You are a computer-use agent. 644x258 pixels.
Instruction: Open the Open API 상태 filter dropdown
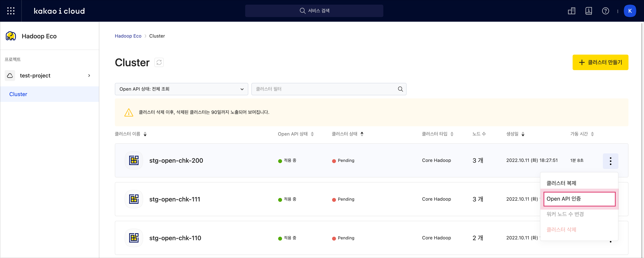(x=181, y=89)
